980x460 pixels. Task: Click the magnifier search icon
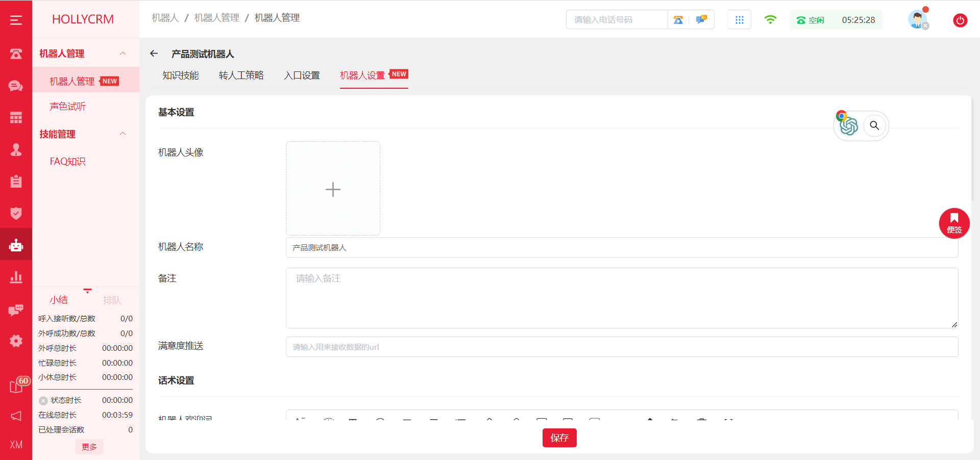874,125
